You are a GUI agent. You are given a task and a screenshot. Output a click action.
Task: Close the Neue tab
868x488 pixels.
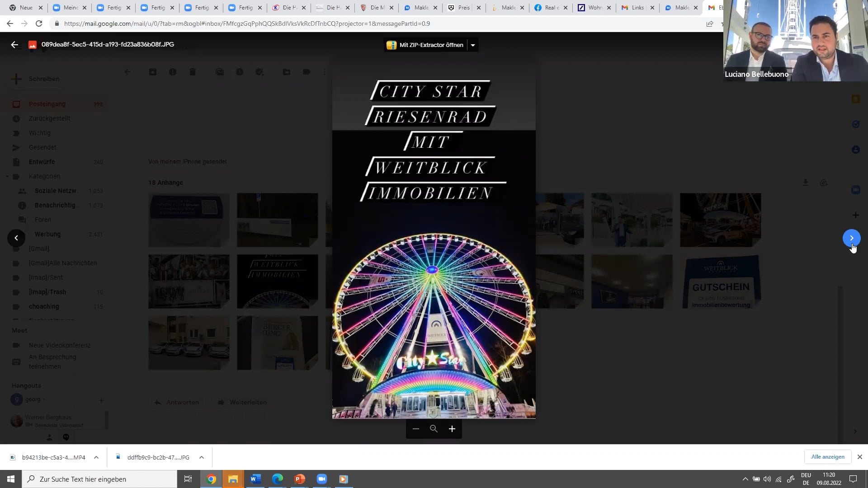[x=41, y=8]
